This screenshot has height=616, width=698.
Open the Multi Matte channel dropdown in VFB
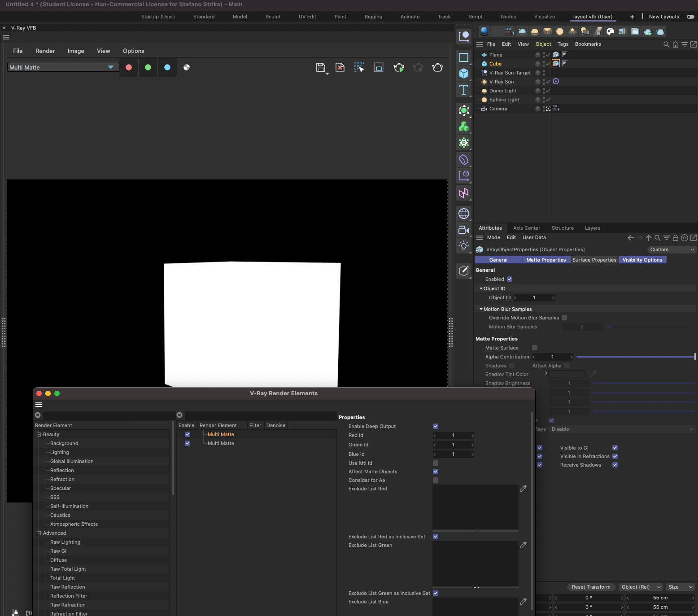point(63,67)
